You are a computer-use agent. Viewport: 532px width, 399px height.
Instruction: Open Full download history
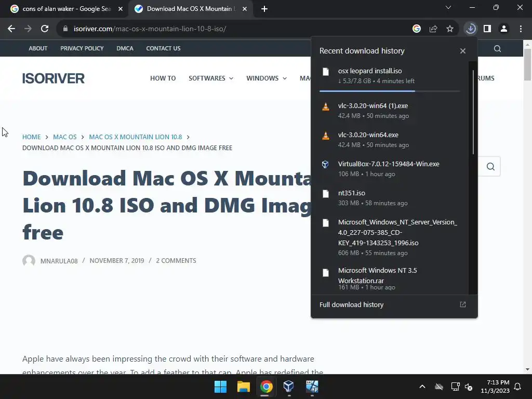tap(394, 304)
